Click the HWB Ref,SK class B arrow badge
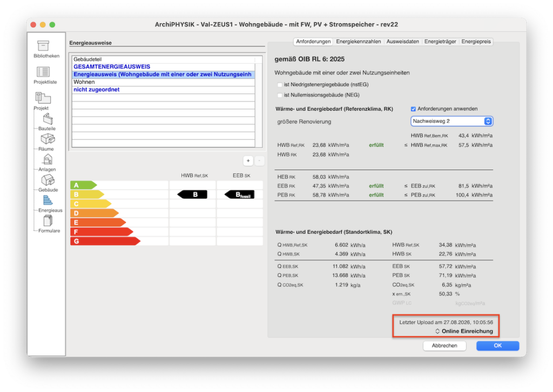 192,194
